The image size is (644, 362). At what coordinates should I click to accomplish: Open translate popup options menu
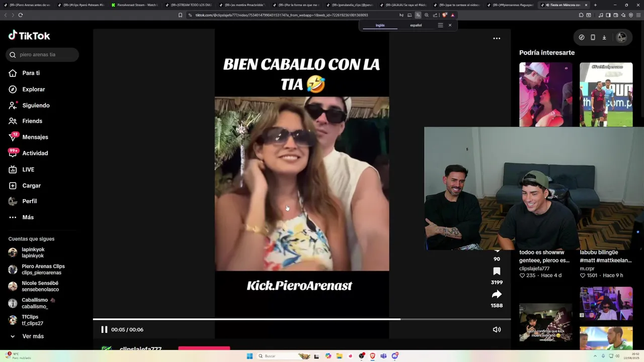pos(440,25)
